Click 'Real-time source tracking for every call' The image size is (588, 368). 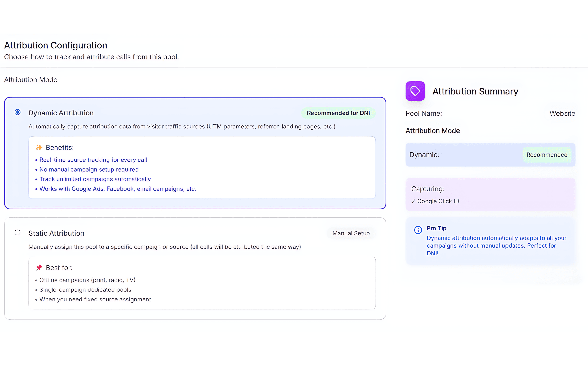pyautogui.click(x=93, y=160)
